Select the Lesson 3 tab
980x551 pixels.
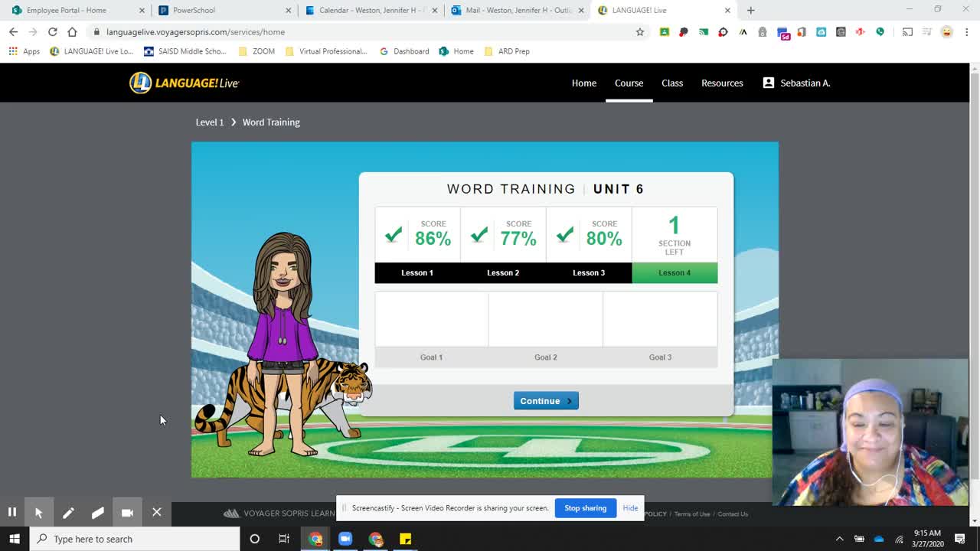[589, 272]
